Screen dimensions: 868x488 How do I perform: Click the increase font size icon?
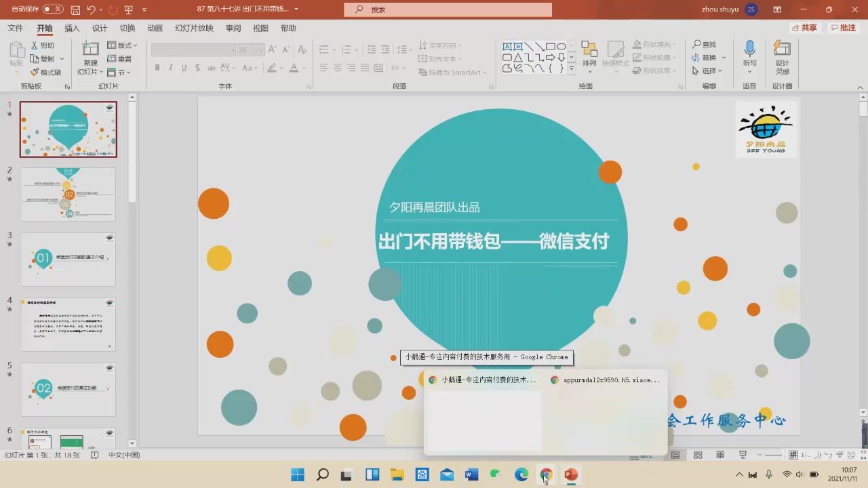(272, 50)
